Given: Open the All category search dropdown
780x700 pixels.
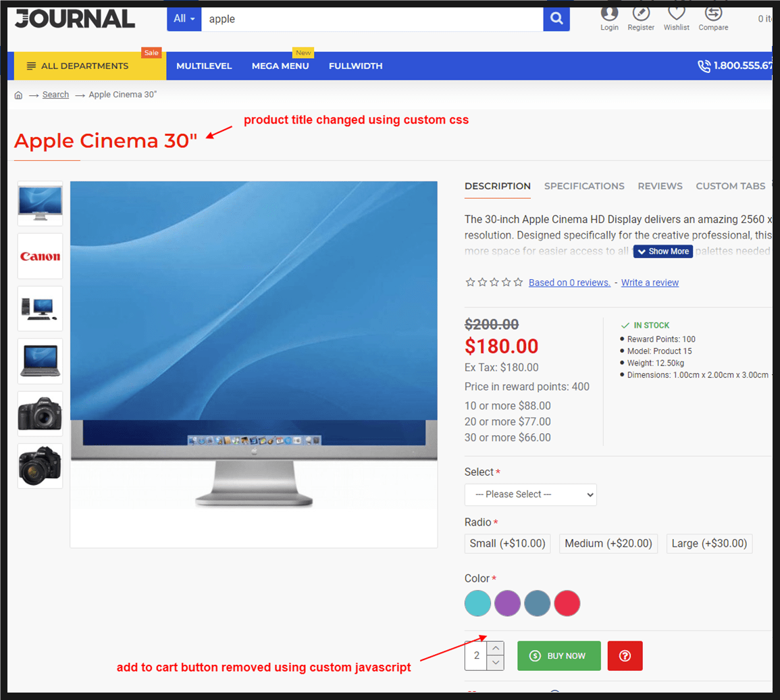Looking at the screenshot, I should click(x=184, y=19).
